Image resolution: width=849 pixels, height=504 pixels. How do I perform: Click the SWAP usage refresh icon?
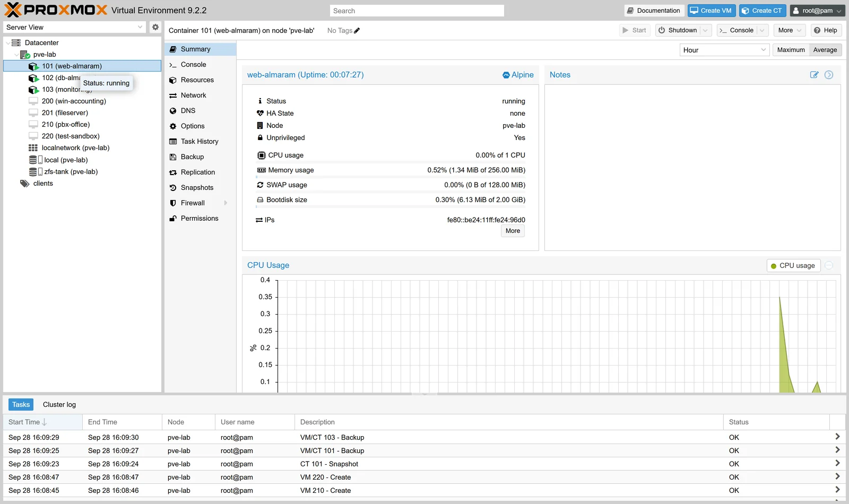pyautogui.click(x=260, y=185)
